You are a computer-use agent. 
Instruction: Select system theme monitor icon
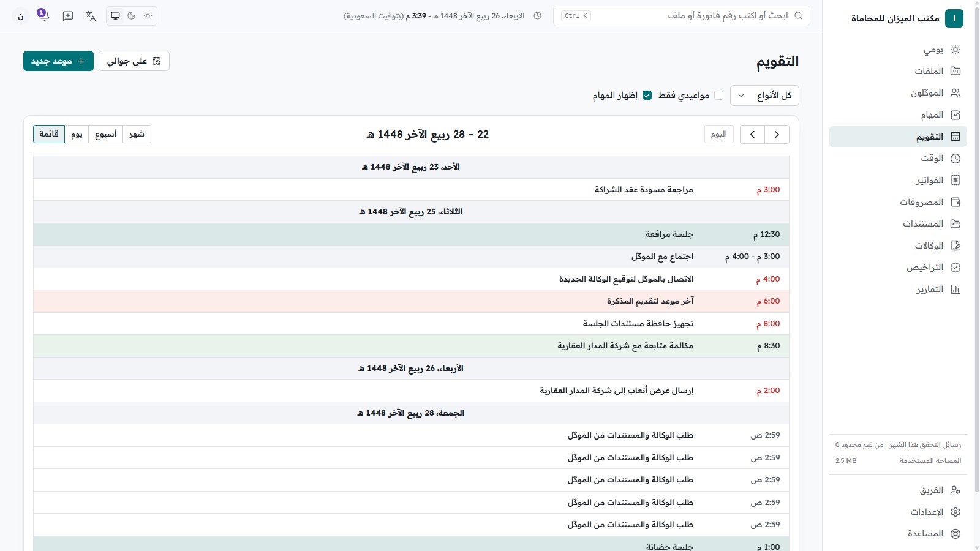115,16
